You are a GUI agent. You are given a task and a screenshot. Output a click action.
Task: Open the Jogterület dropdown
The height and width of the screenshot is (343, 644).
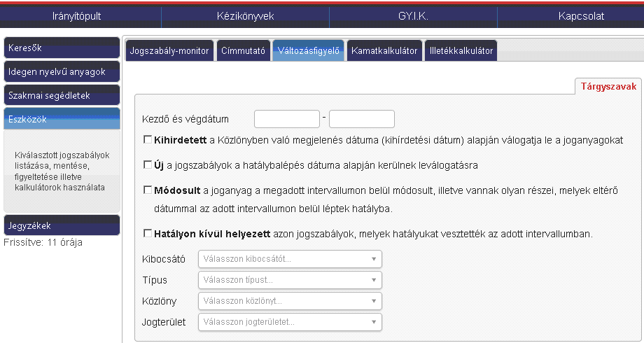[x=290, y=322]
